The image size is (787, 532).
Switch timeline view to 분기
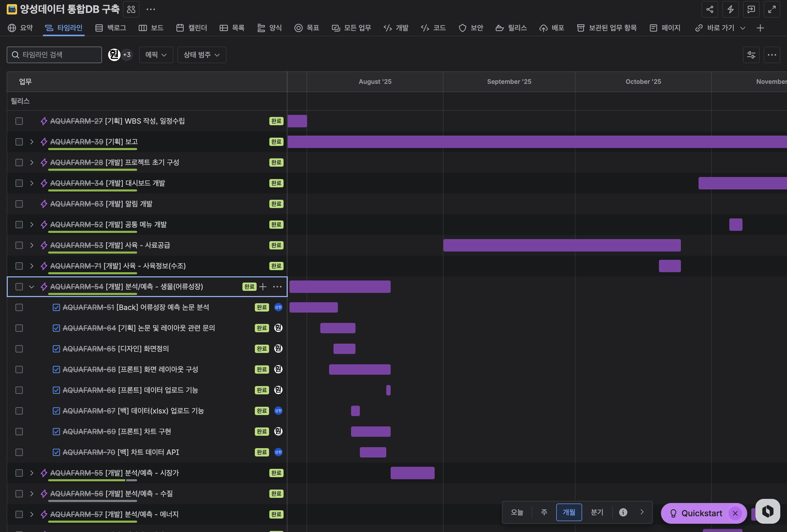[x=597, y=512]
